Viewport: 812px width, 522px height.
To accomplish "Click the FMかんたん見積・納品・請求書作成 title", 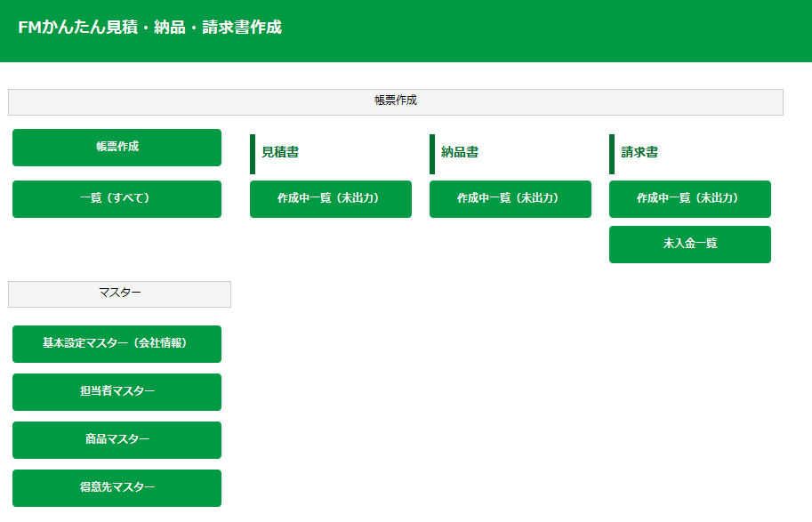I will (x=149, y=28).
